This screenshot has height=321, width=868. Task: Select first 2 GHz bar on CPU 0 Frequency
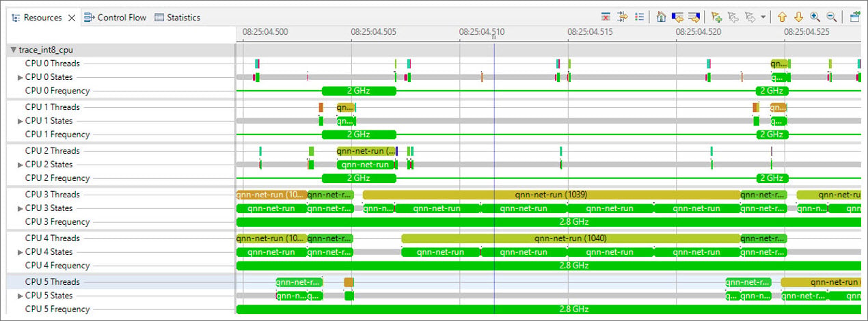pos(359,91)
